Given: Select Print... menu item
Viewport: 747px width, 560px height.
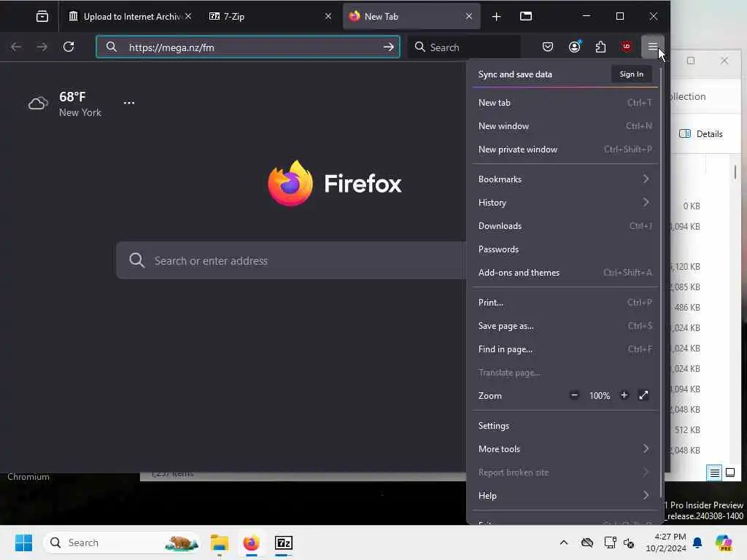Looking at the screenshot, I should click(565, 303).
